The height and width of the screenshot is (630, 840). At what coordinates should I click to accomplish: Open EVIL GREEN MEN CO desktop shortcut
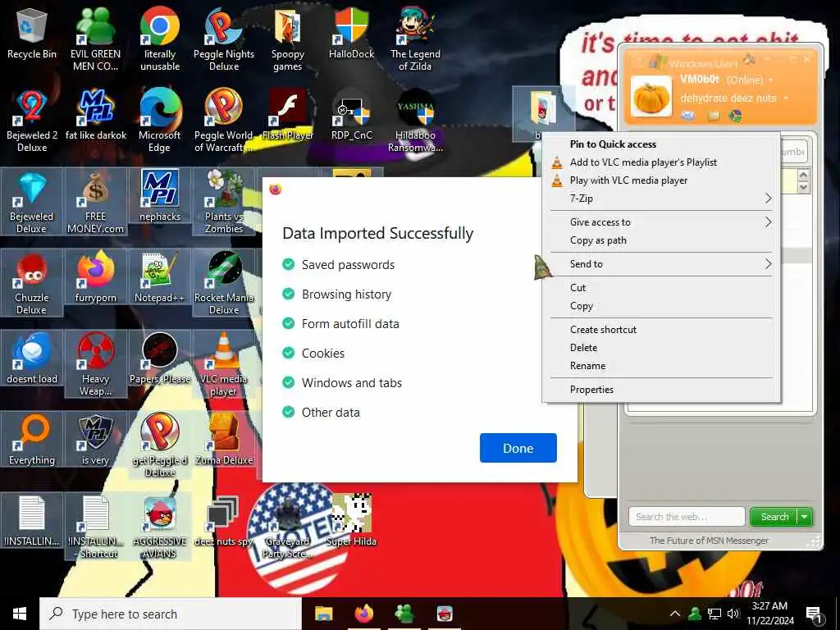tap(95, 39)
